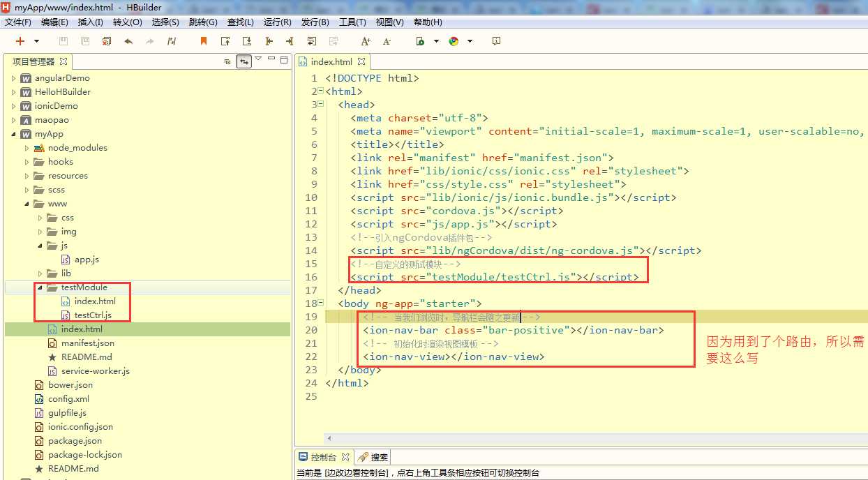This screenshot has width=868, height=480.
Task: Open the 跳转(G) menu
Action: point(203,22)
